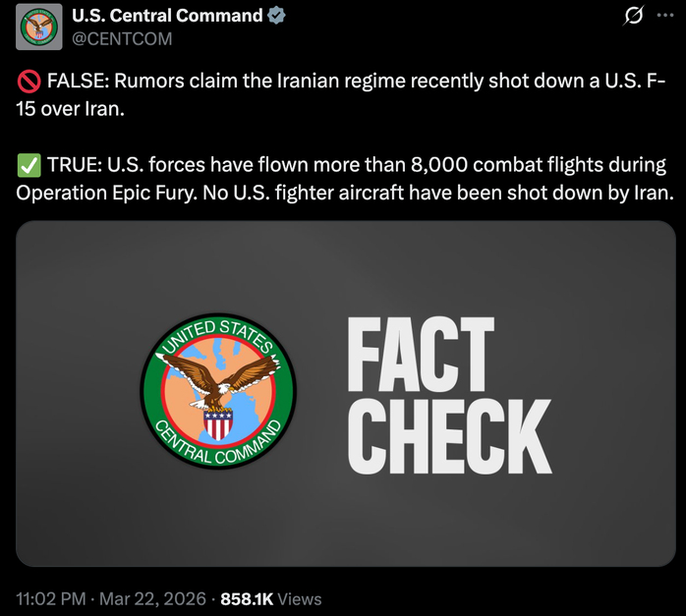Click the blue verified badge
Viewport: 686px width, 616px height.
(278, 17)
